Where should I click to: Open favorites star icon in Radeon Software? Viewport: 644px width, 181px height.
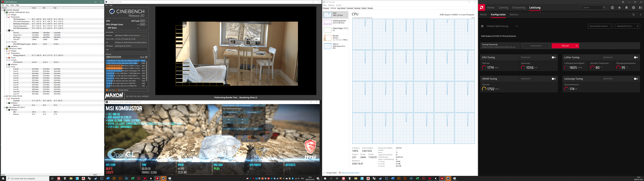tap(619, 8)
